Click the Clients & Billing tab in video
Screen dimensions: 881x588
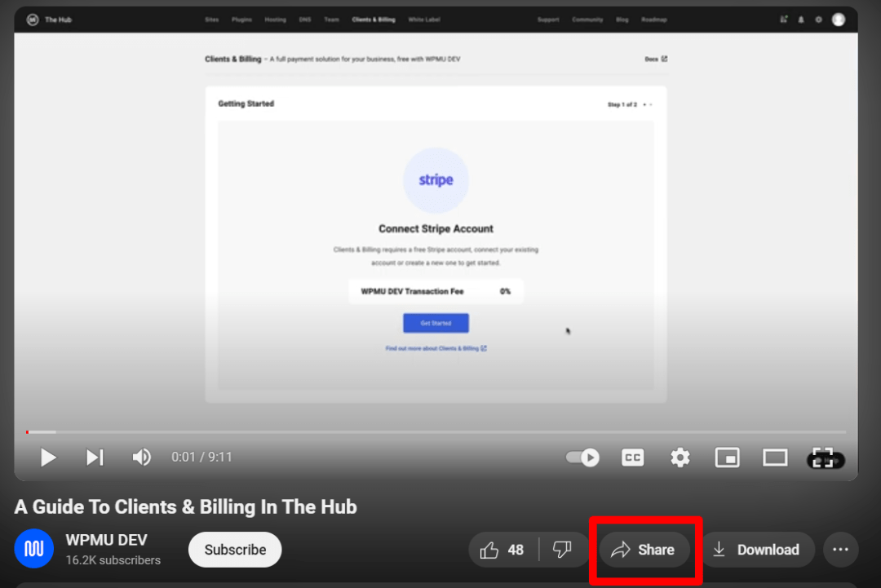pos(373,20)
